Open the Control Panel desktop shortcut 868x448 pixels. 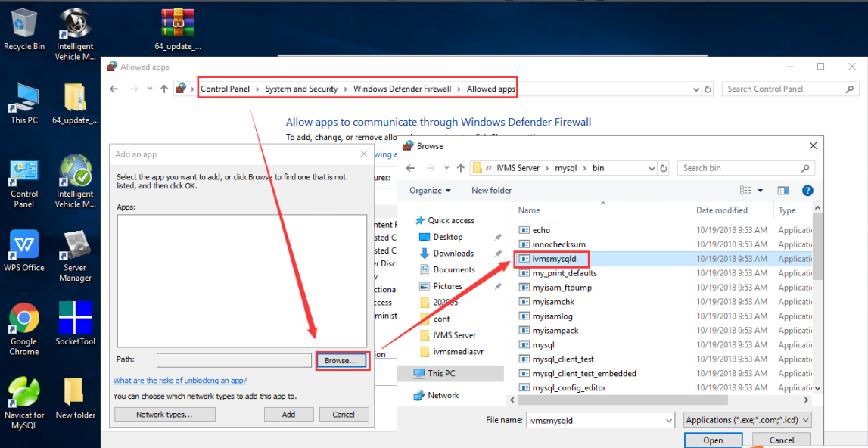[23, 183]
